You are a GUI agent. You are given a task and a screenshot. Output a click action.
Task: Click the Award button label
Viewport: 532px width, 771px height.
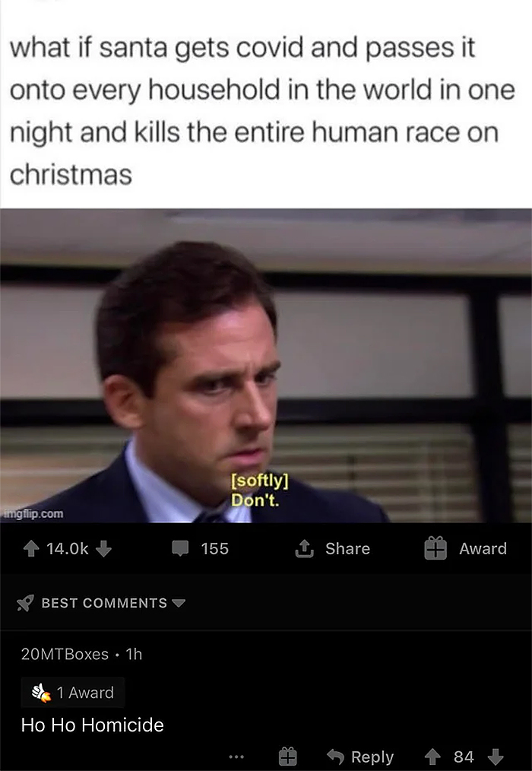[x=483, y=548]
